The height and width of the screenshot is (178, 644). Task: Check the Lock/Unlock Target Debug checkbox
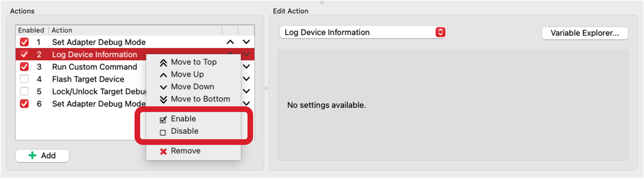click(24, 91)
